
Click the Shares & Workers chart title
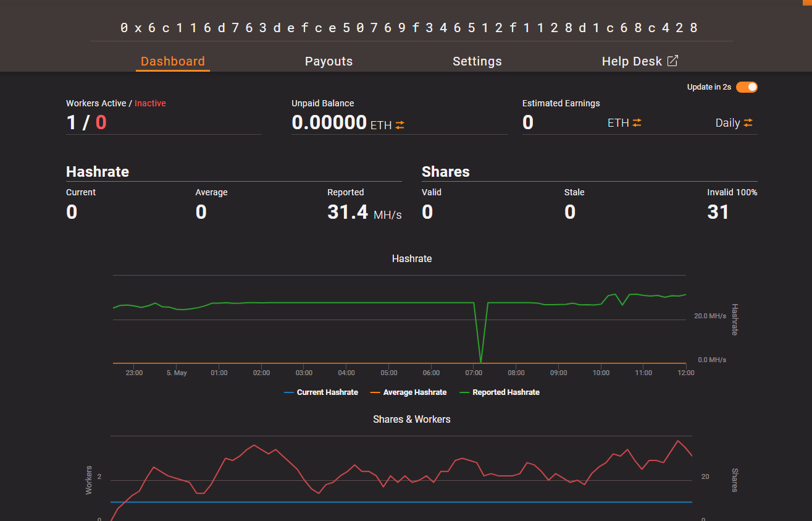click(412, 419)
